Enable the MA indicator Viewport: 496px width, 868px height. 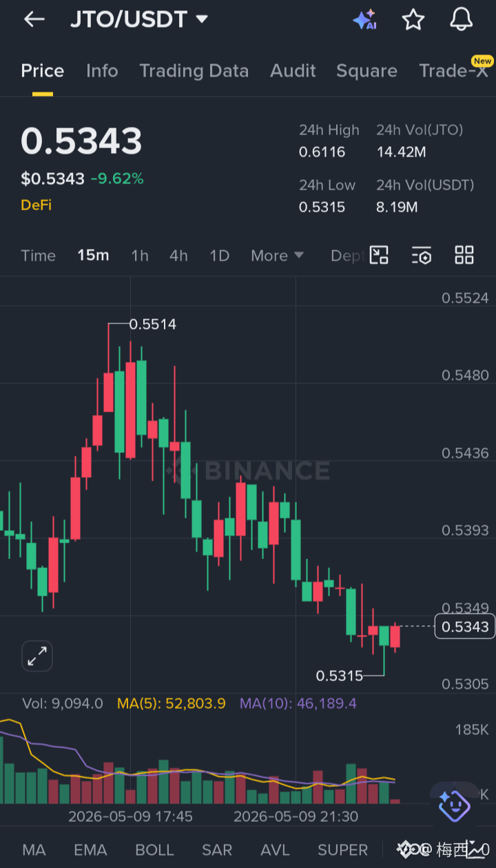(x=34, y=850)
